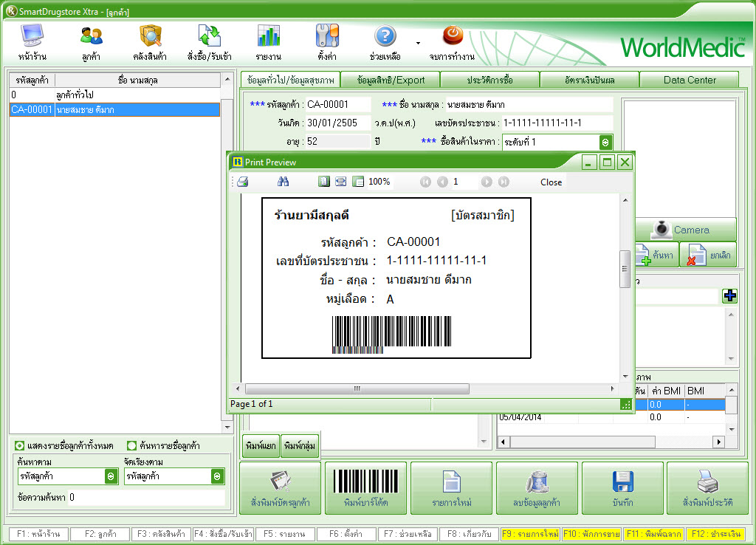Click the printer icon in Print Preview
The width and height of the screenshot is (756, 545).
tap(243, 182)
